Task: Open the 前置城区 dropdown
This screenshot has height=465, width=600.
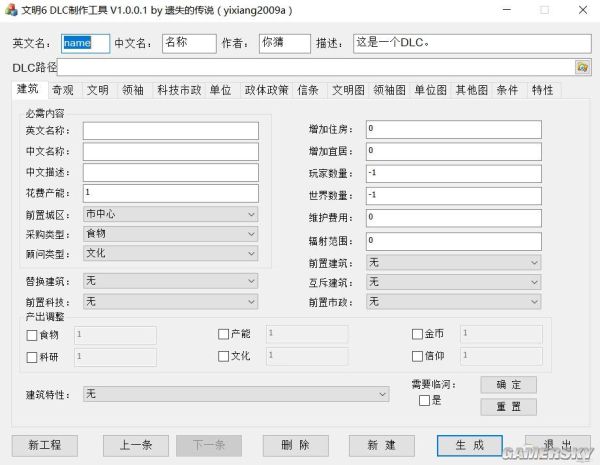Action: (x=170, y=214)
